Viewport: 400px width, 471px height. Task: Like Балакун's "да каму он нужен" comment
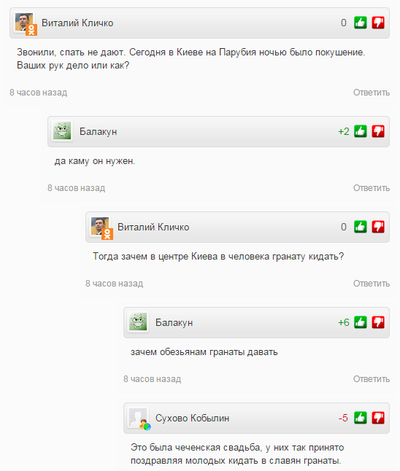[360, 131]
